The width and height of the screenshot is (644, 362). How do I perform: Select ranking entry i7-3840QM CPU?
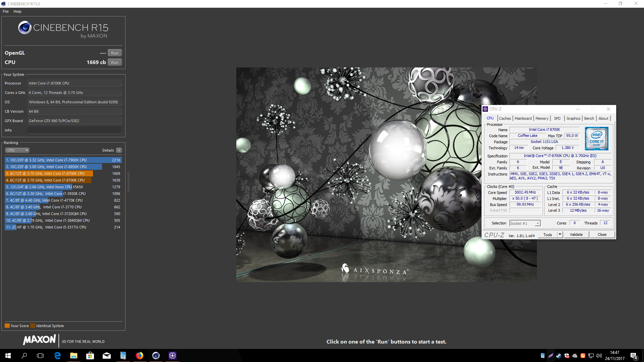63,220
